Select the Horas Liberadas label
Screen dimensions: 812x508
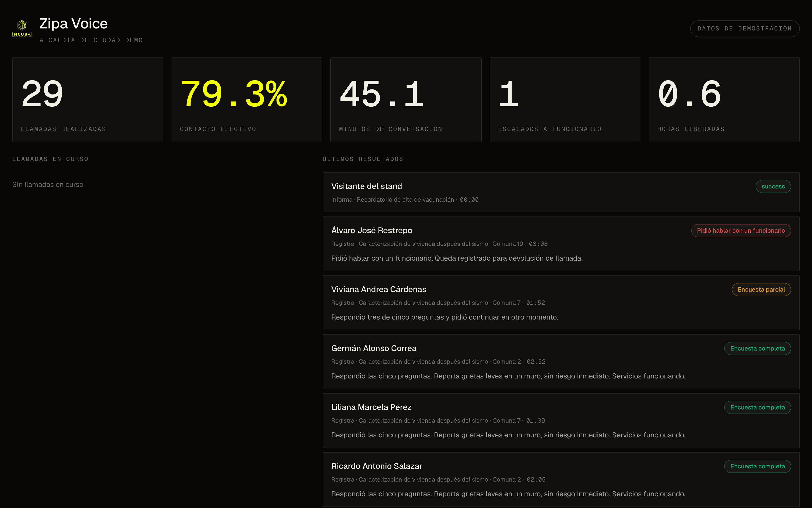(691, 129)
